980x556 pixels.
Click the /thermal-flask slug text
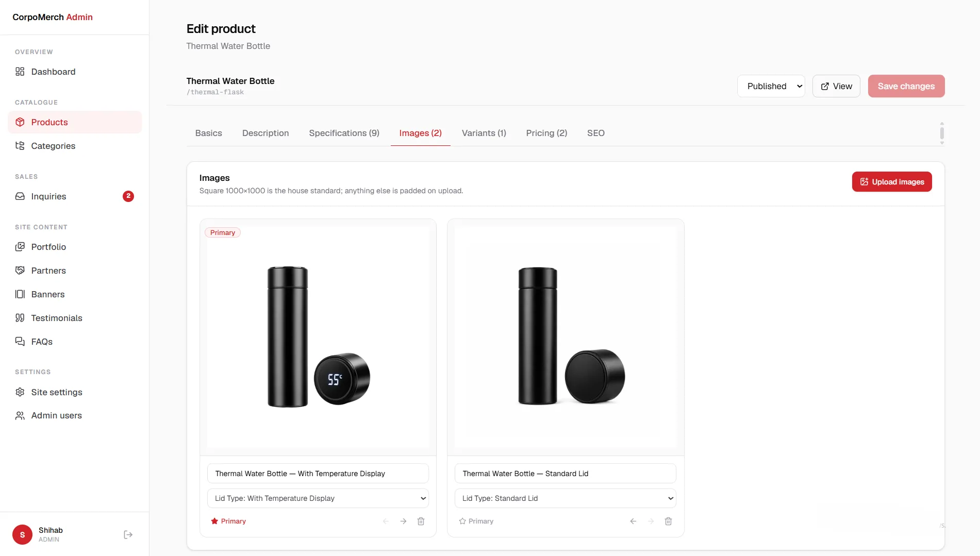[215, 92]
